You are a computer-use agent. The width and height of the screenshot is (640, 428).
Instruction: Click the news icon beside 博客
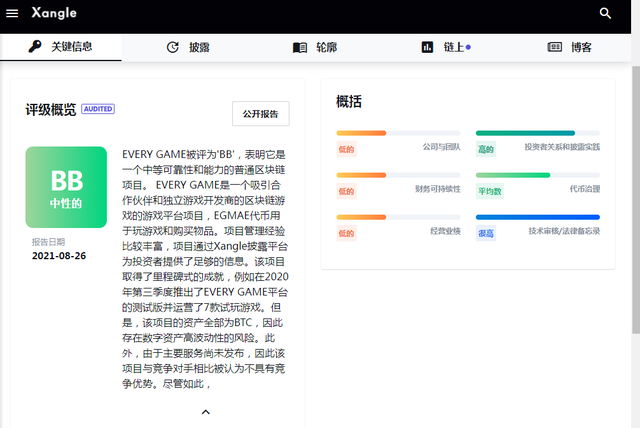(555, 47)
